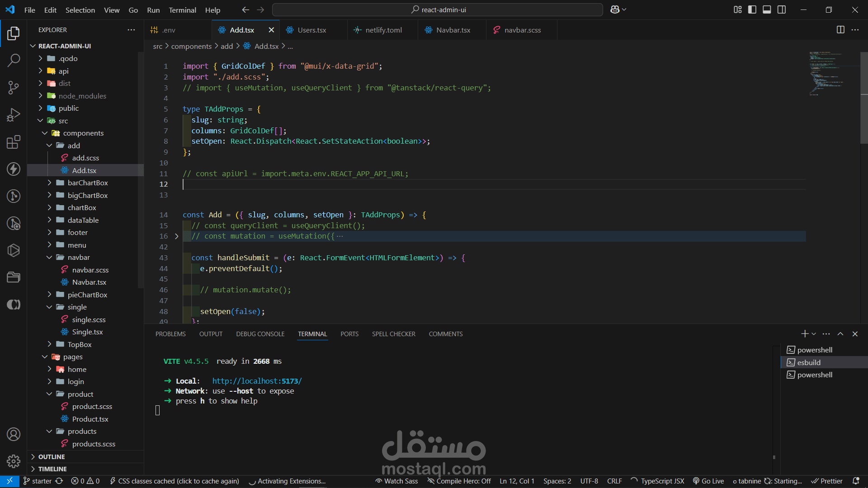Open the localhost:5173 link in terminal

(x=257, y=381)
